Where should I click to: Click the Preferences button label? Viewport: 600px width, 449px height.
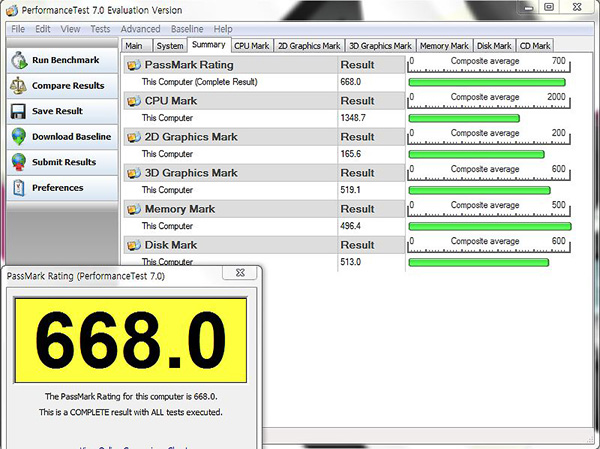tap(57, 188)
